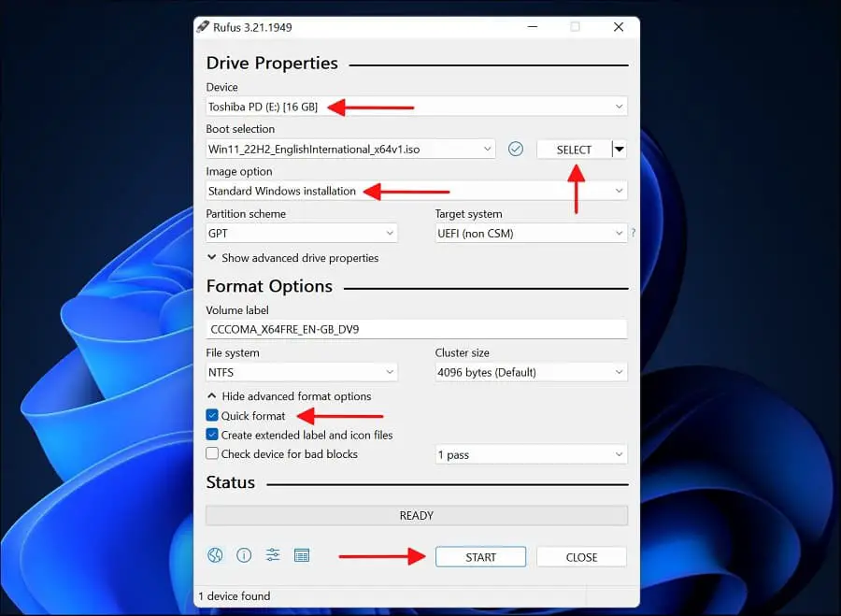The image size is (841, 616).
Task: Click the READY status progress bar
Action: click(x=416, y=515)
